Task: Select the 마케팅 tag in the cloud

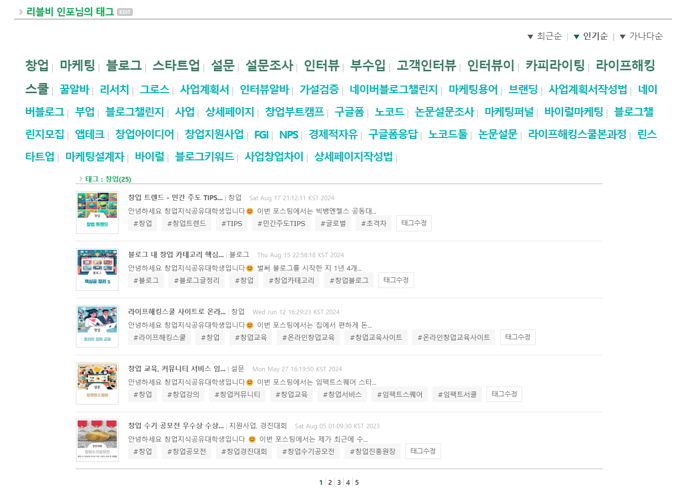Action: pos(77,65)
